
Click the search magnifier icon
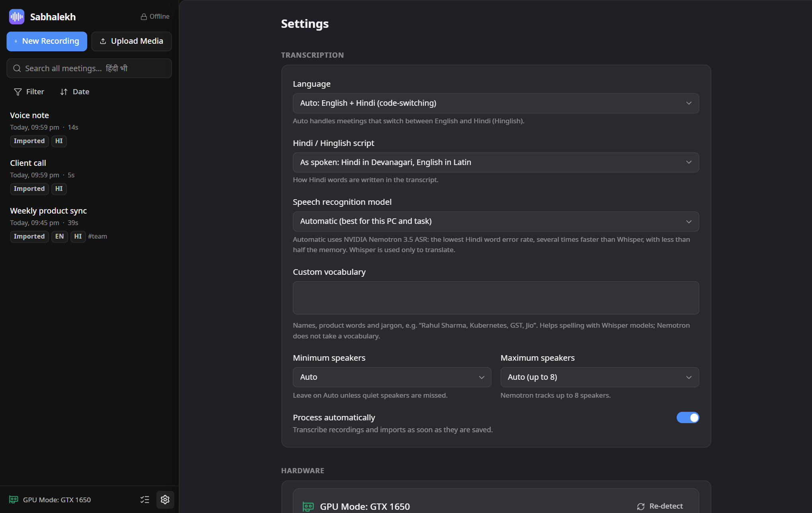pyautogui.click(x=17, y=68)
